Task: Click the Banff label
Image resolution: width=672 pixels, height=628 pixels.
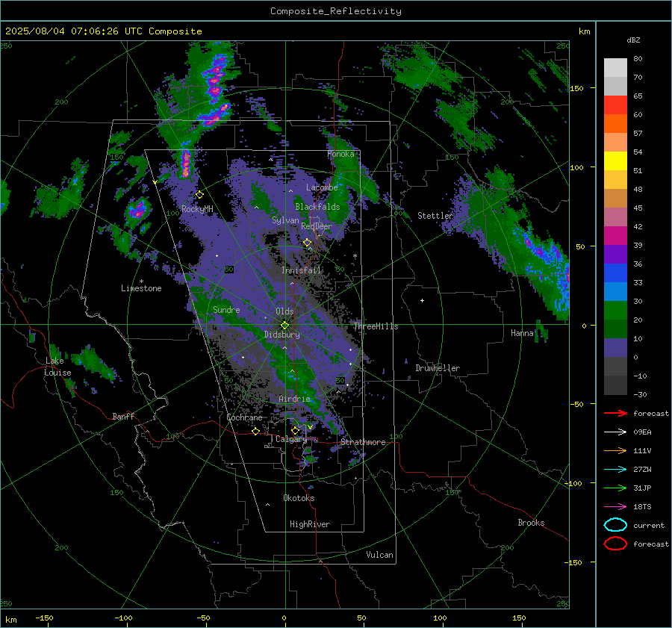Action: tap(123, 416)
